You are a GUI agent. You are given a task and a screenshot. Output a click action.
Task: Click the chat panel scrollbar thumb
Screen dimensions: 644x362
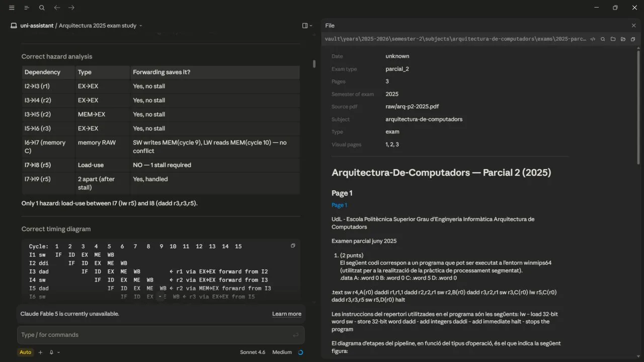click(314, 64)
